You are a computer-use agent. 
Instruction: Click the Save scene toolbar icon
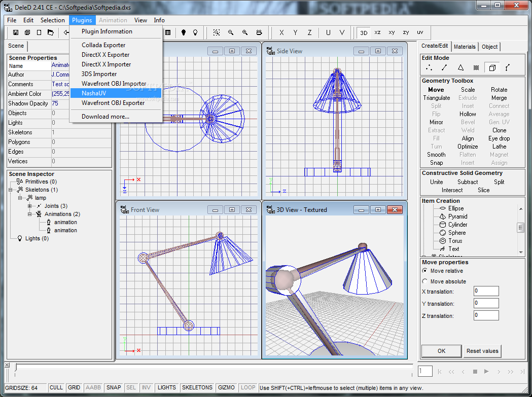(x=16, y=32)
